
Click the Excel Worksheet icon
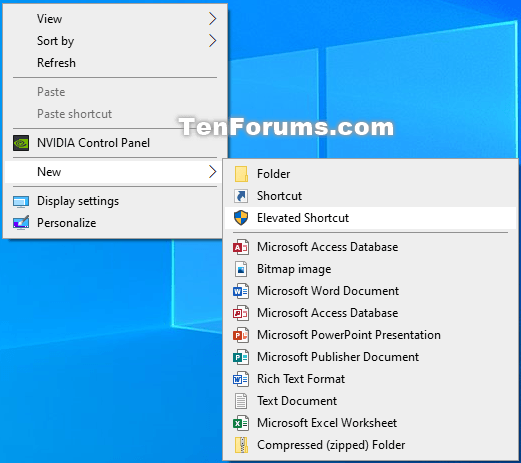click(x=241, y=423)
